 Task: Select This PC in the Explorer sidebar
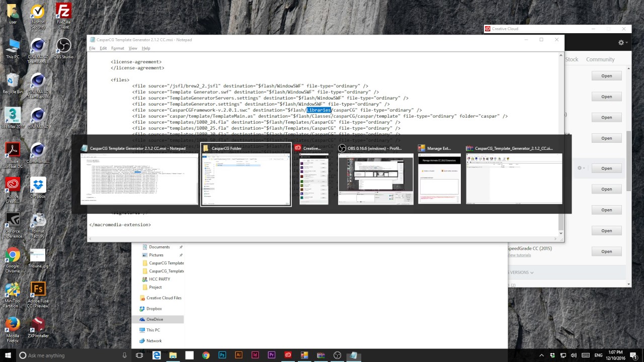coord(153,330)
